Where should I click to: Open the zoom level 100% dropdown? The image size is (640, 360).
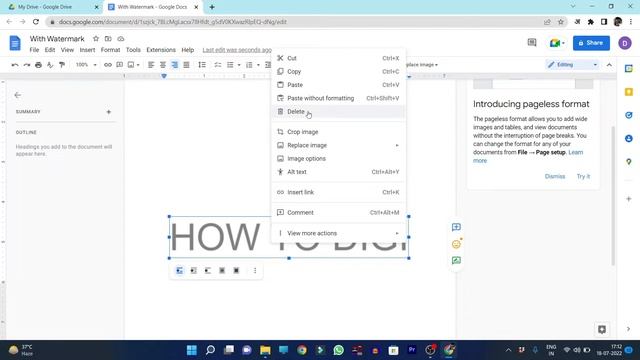pyautogui.click(x=86, y=65)
